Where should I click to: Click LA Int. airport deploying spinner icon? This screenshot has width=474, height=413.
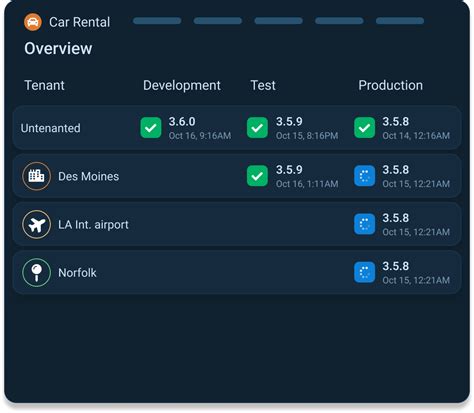coord(364,224)
